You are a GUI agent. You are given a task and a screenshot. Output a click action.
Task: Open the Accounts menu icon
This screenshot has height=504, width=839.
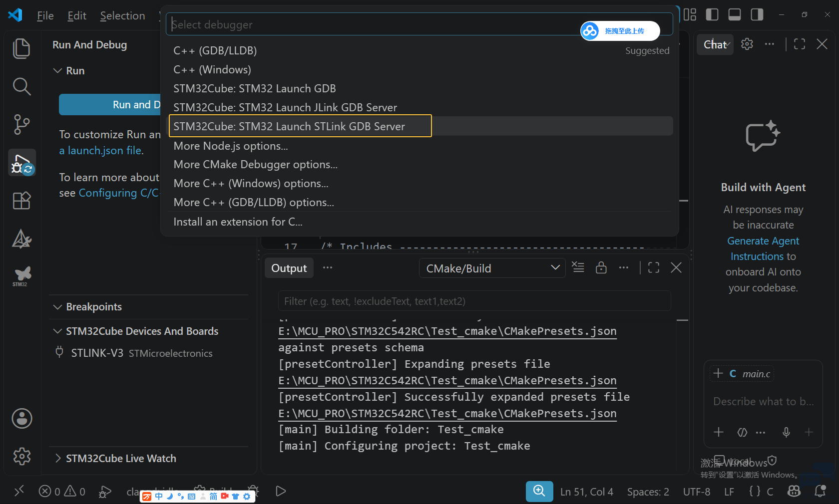tap(22, 419)
